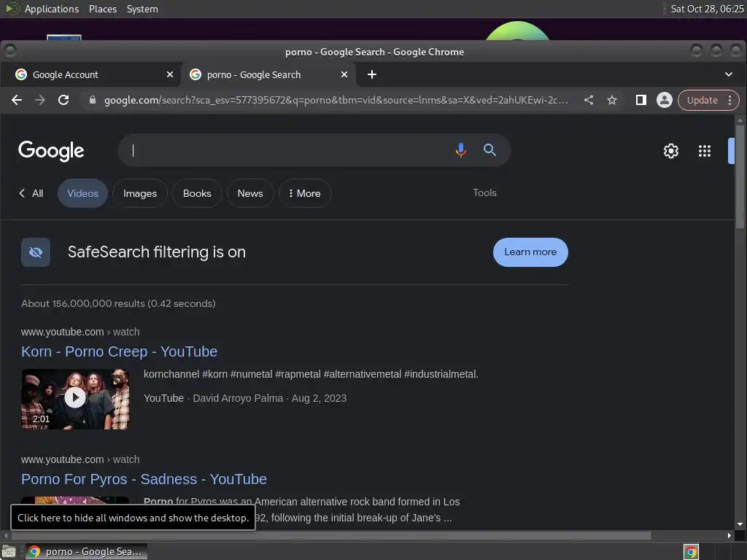Open the Places menu
This screenshot has width=747, height=560.
[103, 9]
